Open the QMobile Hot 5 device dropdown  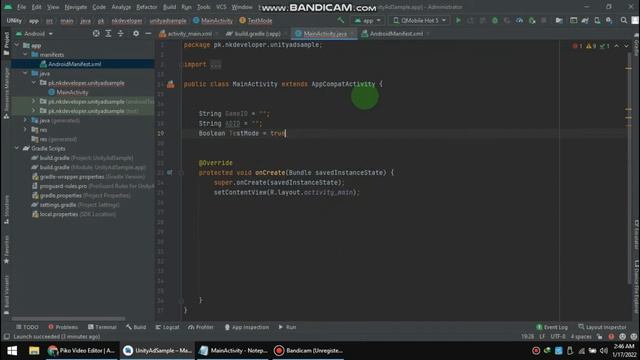point(419,20)
